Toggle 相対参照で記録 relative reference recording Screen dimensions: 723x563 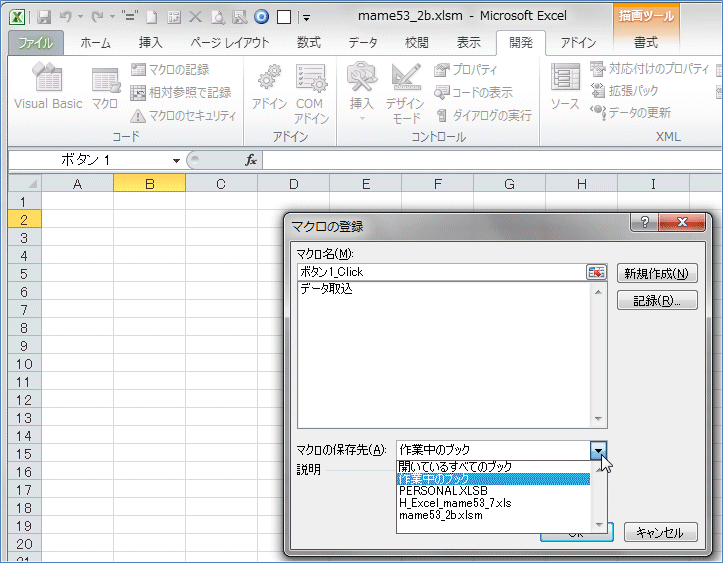(139, 92)
